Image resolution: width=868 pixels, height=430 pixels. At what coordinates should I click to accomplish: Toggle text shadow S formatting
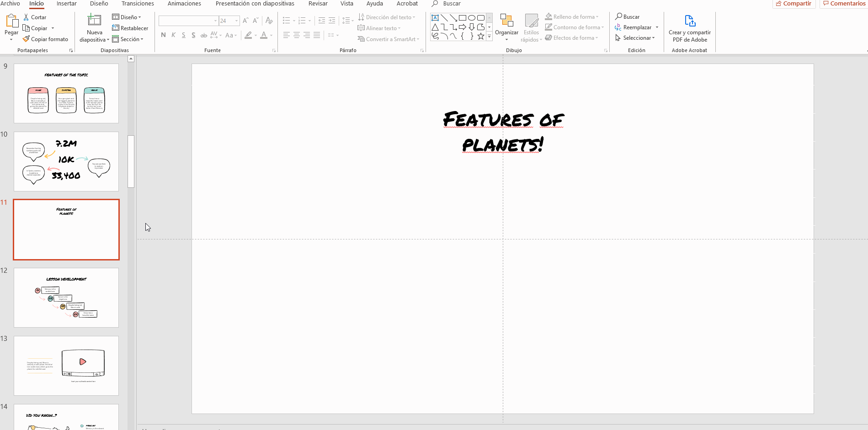194,35
